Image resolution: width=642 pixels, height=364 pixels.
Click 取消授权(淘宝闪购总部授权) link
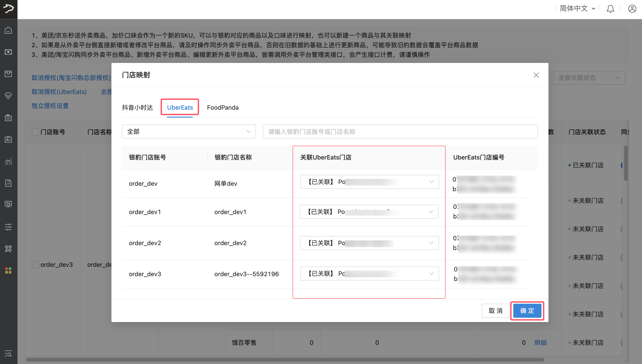click(x=71, y=78)
